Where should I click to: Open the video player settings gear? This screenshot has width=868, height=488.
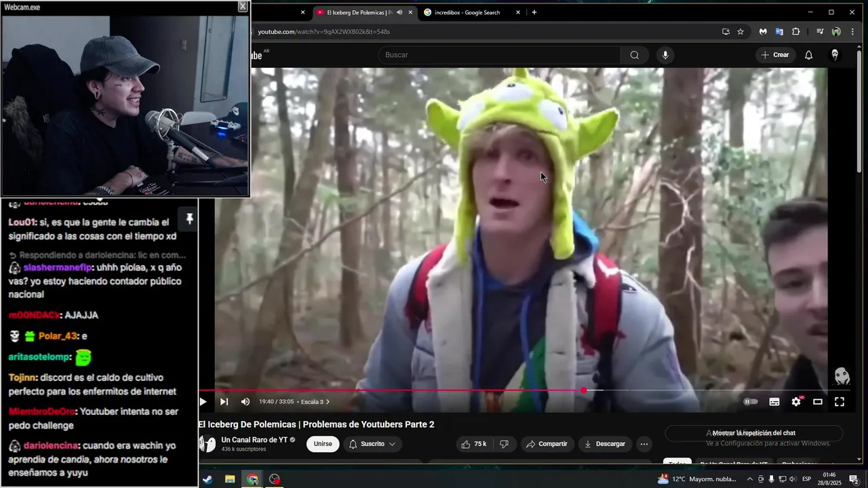[x=796, y=402]
